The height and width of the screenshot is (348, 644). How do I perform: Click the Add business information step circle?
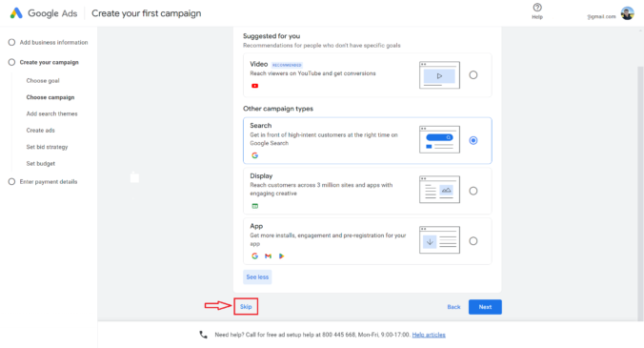click(x=11, y=42)
